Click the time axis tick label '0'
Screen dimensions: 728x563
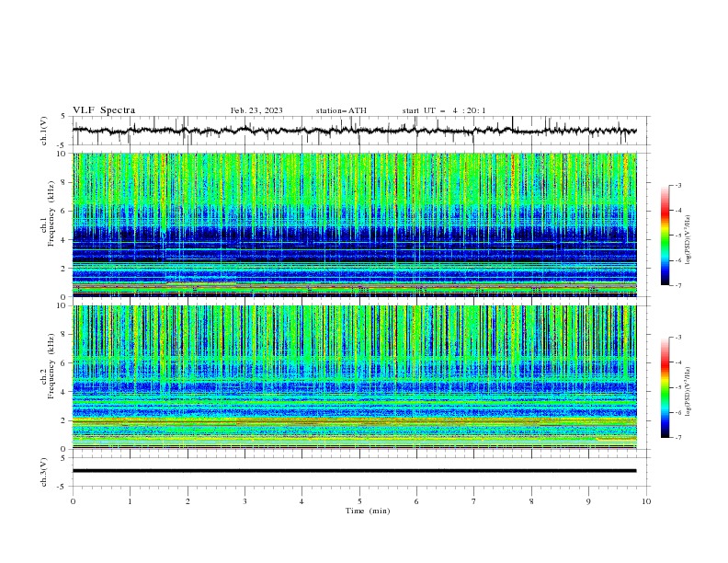pyautogui.click(x=73, y=501)
